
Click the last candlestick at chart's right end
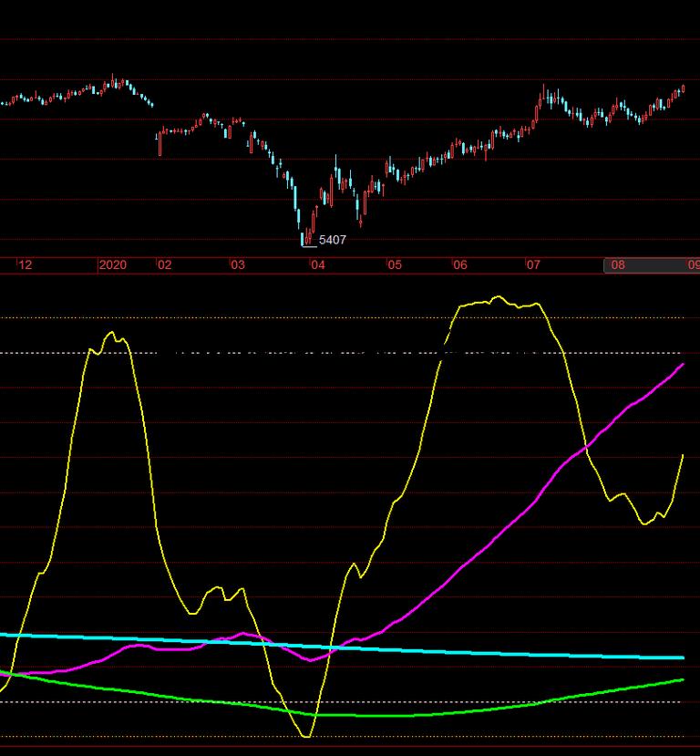pyautogui.click(x=683, y=88)
